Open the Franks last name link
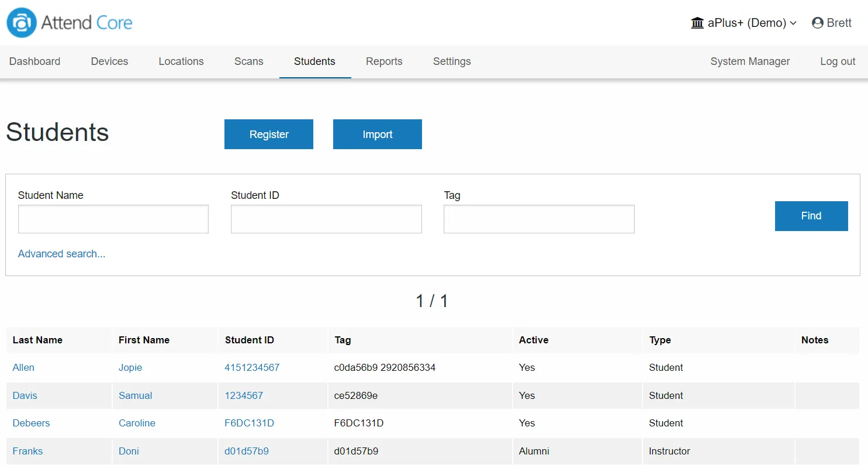The width and height of the screenshot is (868, 465). pyautogui.click(x=28, y=451)
